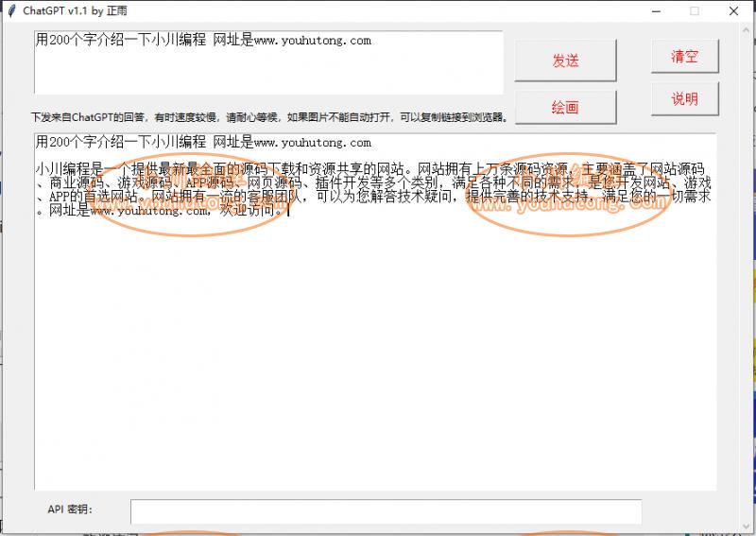Click the ChatGPT response output area
The image size is (756, 536).
pyautogui.click(x=374, y=311)
